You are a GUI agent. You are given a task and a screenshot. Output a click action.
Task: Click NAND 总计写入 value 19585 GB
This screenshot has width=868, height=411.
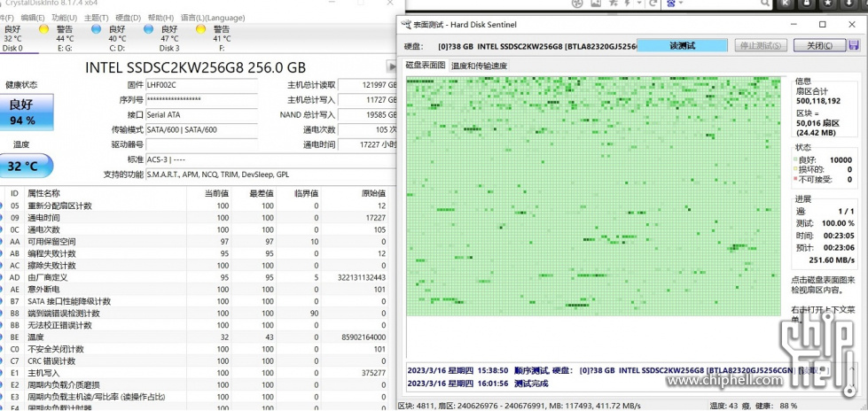click(368, 115)
